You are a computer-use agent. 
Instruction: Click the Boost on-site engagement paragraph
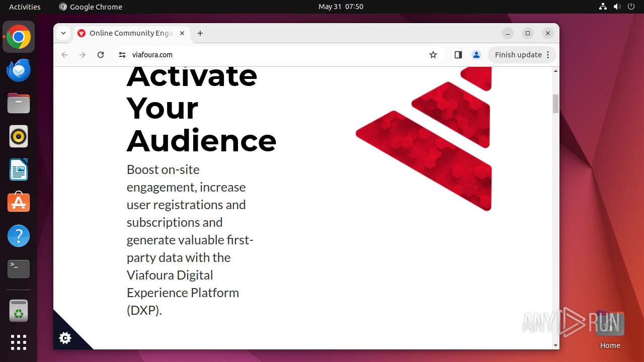(x=190, y=240)
